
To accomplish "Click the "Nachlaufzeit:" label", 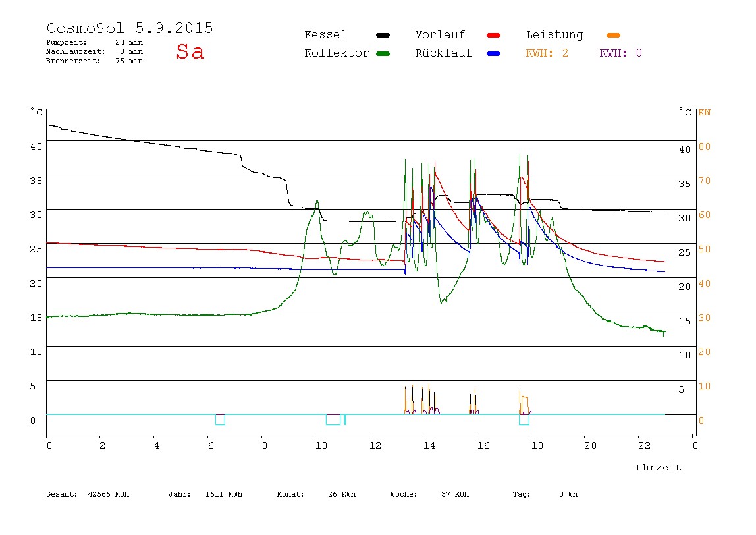I will tap(76, 51).
